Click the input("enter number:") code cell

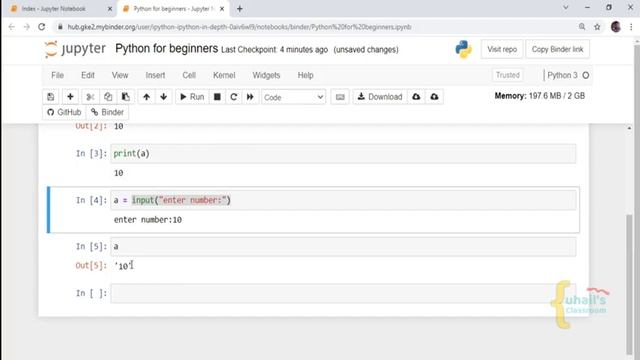pyautogui.click(x=343, y=200)
